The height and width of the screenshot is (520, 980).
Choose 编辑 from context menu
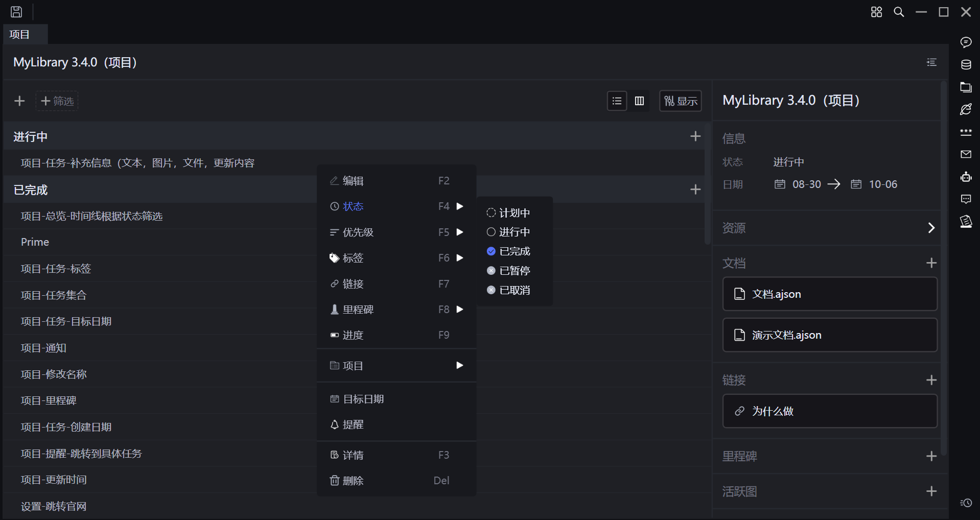pos(396,181)
